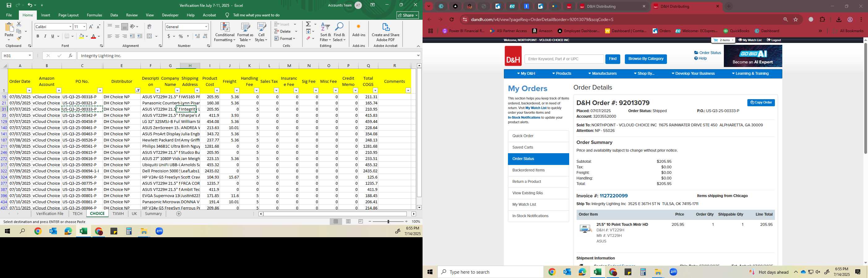The height and width of the screenshot is (278, 868).
Task: Click the Increase Font Size icon
Action: (x=91, y=27)
